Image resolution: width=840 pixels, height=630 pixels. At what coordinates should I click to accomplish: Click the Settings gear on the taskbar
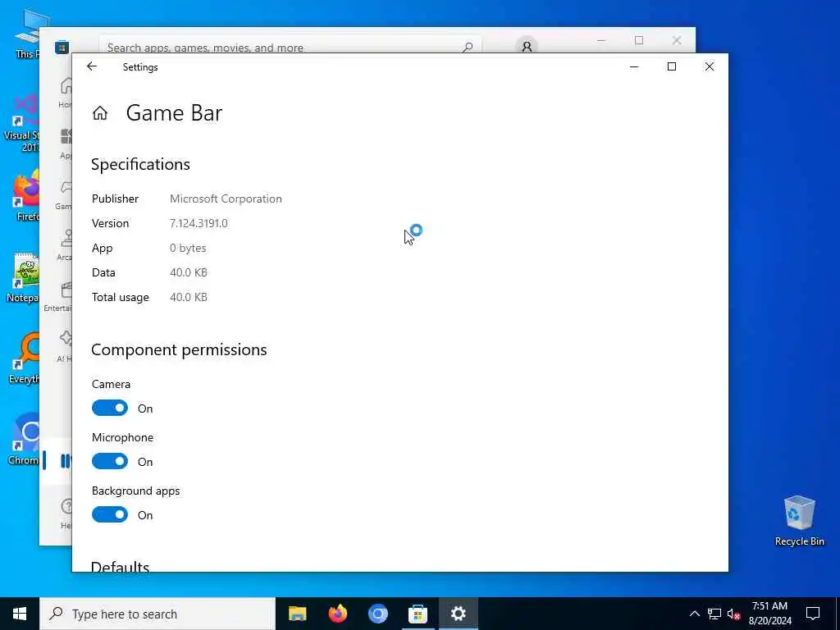pos(458,614)
